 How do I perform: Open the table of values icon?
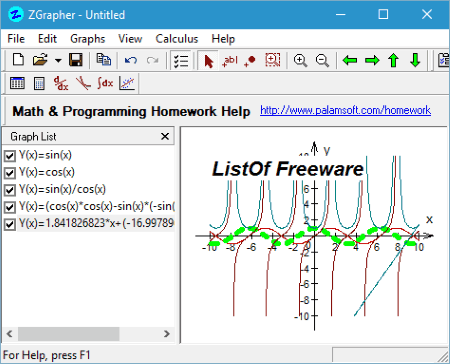tap(17, 83)
